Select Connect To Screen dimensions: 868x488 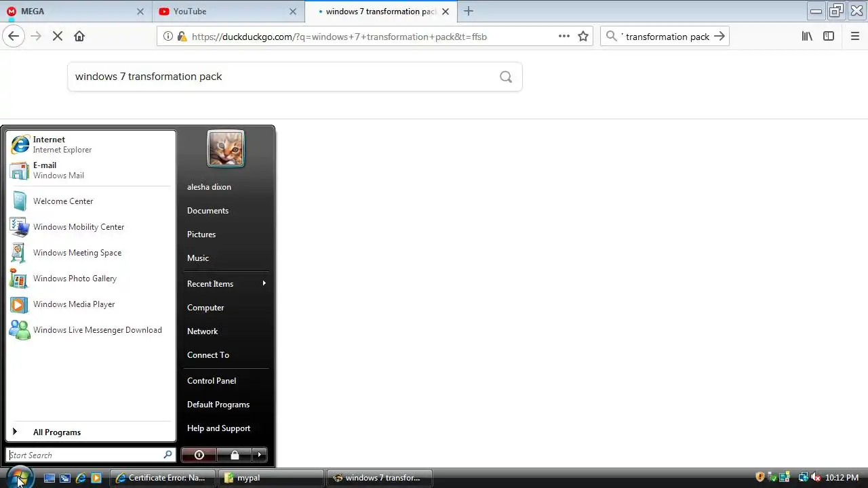[226, 355]
